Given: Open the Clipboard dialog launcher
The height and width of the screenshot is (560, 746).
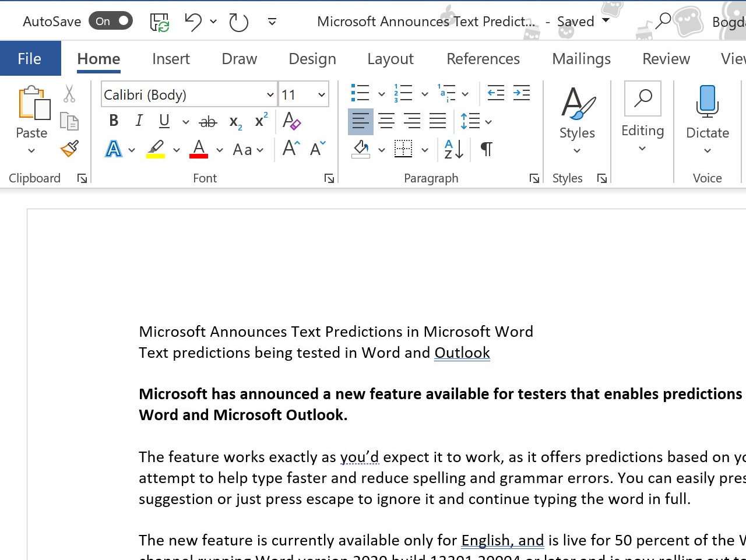Looking at the screenshot, I should (x=83, y=179).
